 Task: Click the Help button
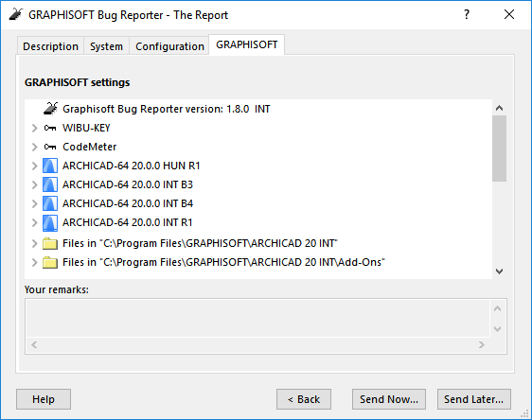[44, 399]
